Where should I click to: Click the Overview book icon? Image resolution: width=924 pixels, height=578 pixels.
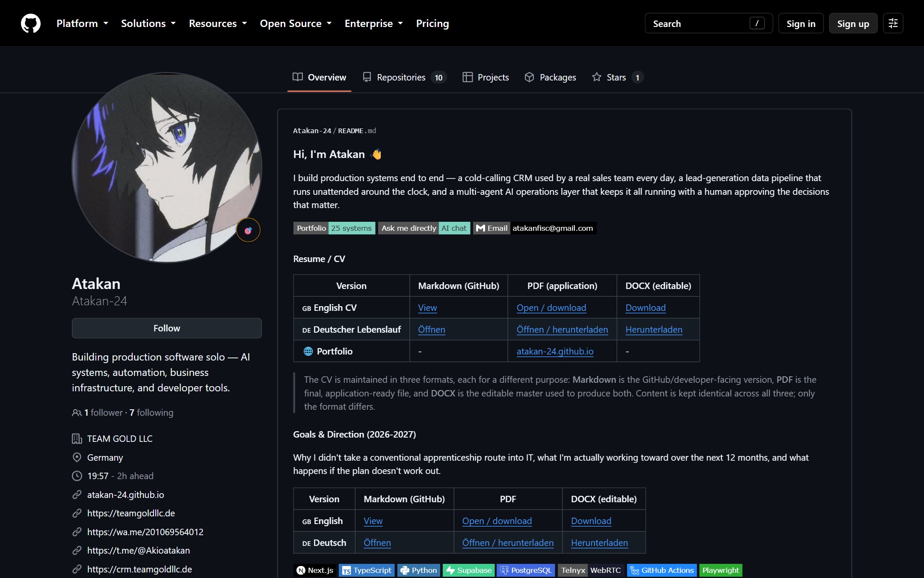point(298,77)
